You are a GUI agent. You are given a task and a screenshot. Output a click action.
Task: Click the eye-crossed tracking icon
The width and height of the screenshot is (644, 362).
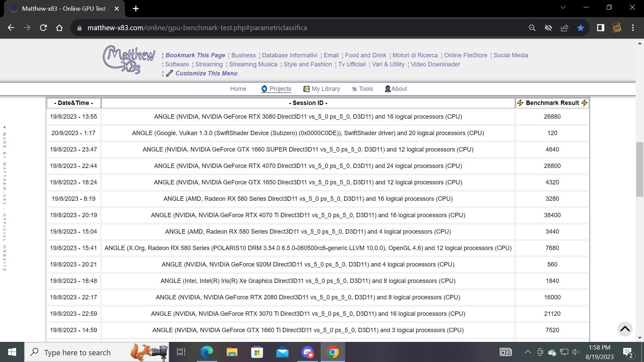click(548, 28)
